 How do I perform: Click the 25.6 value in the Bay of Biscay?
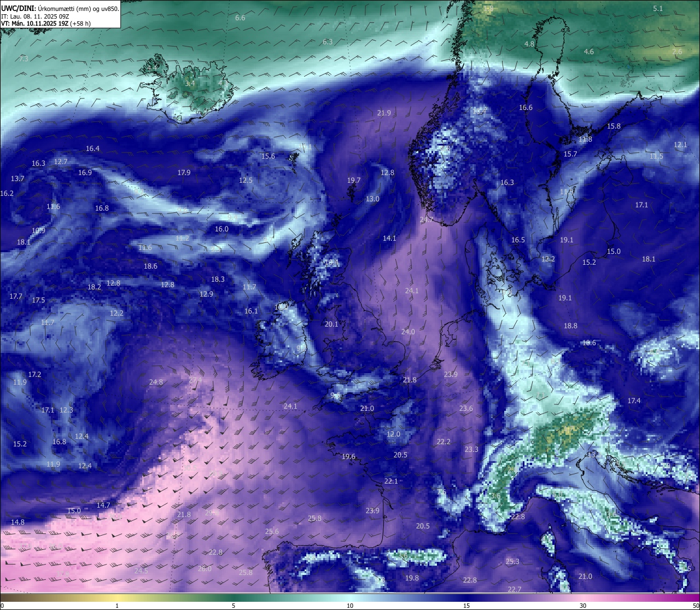pos(272,532)
